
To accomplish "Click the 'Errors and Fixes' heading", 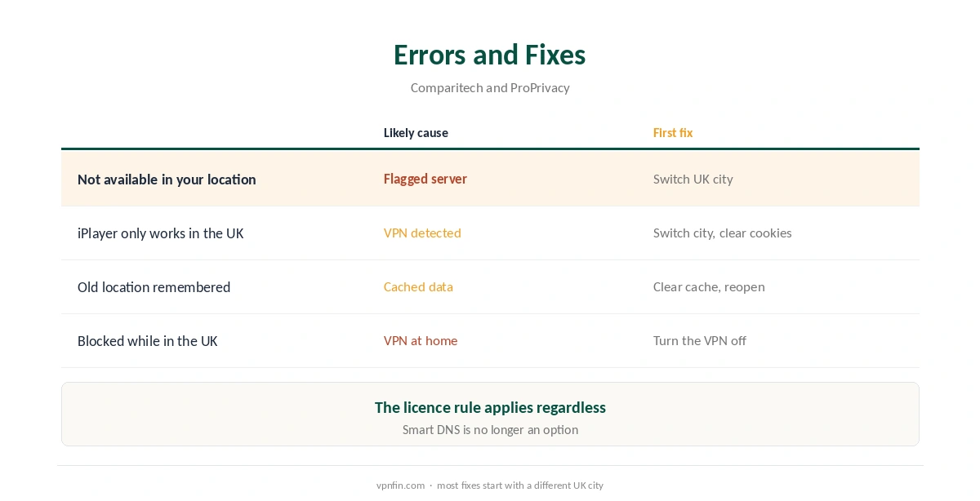I will click(490, 55).
